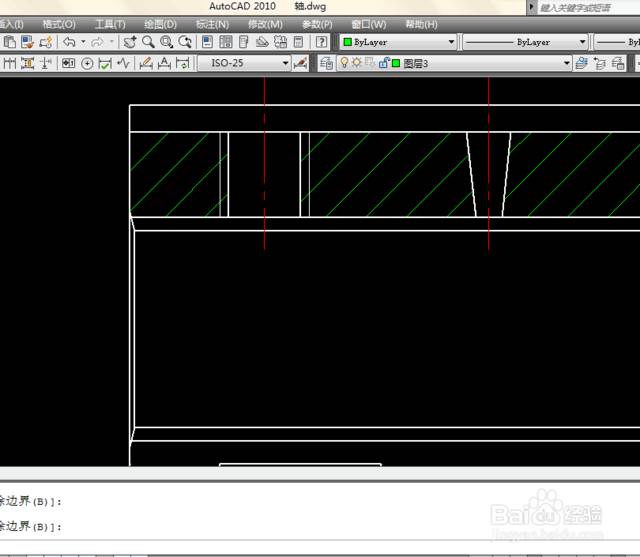Undo the last action with the Undo arrow
This screenshot has height=557, width=640.
69,42
